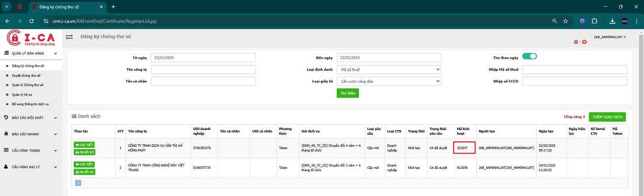Open tab search dropdown arrow
Image resolution: width=644 pixels, height=196 pixels.
[6, 7]
